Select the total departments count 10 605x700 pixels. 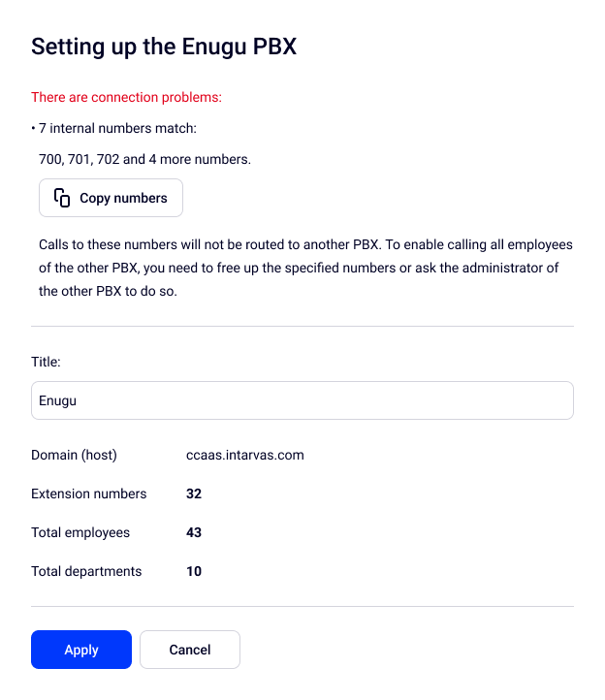pyautogui.click(x=194, y=571)
